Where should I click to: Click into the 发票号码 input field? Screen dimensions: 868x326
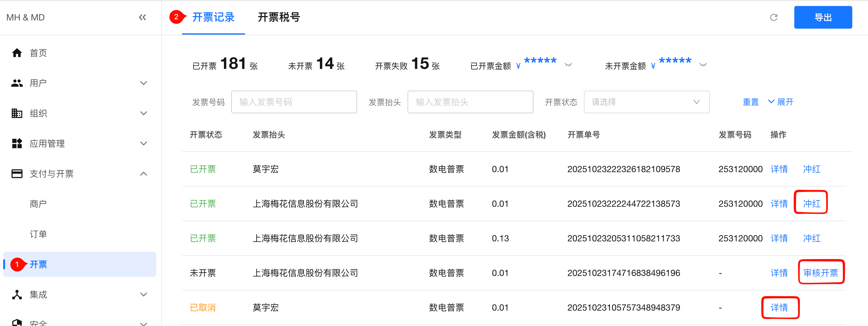click(294, 102)
